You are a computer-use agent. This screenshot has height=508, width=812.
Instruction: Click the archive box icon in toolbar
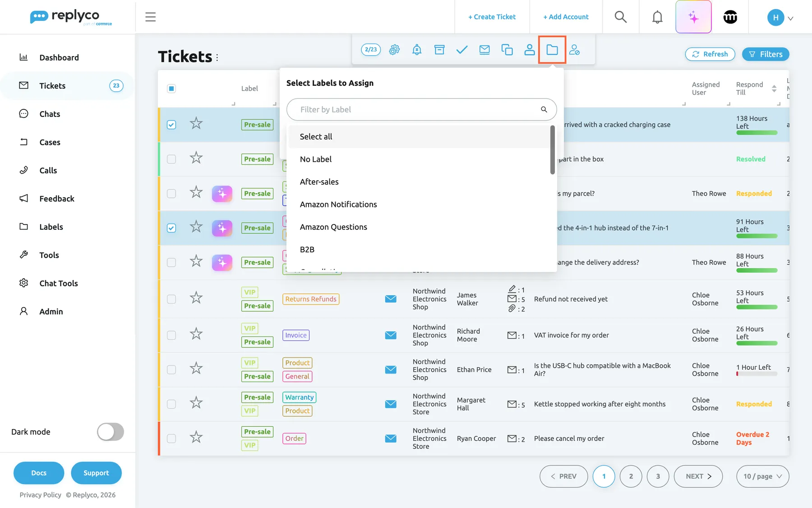(439, 50)
